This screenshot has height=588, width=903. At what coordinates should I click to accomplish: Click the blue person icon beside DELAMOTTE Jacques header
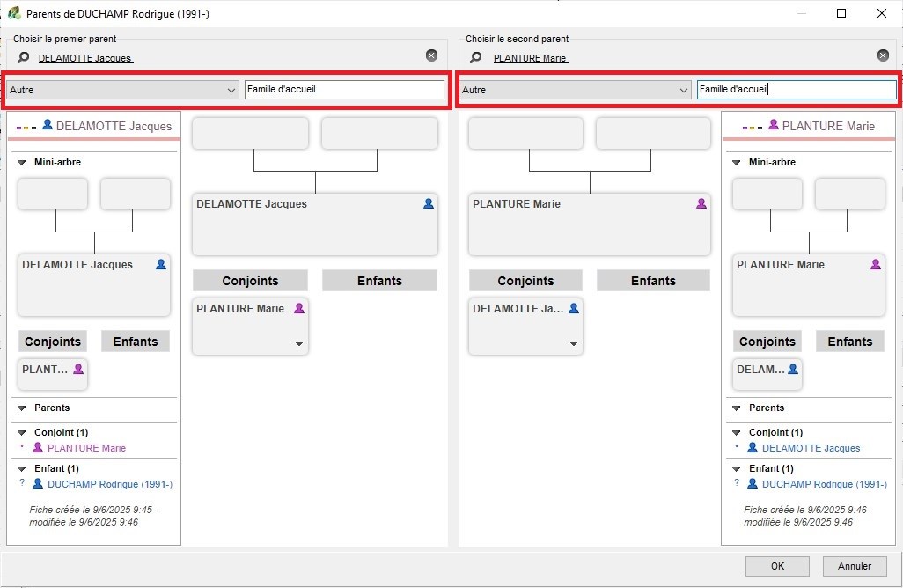pos(48,124)
